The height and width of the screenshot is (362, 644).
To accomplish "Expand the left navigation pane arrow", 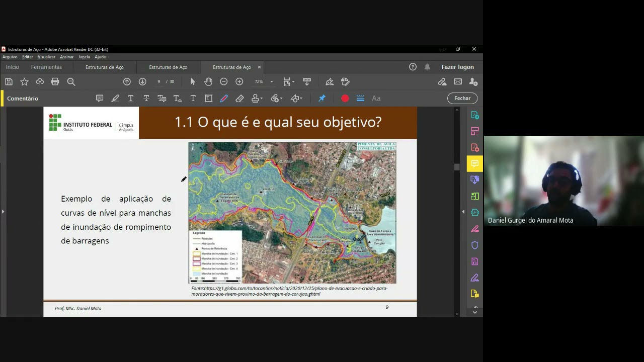I will click(x=3, y=212).
